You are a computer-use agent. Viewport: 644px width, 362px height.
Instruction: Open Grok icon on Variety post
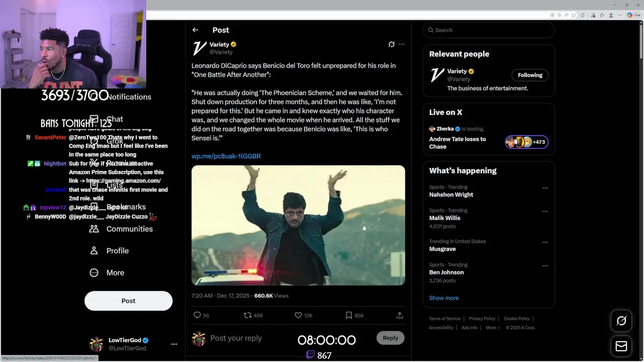pyautogui.click(x=391, y=44)
